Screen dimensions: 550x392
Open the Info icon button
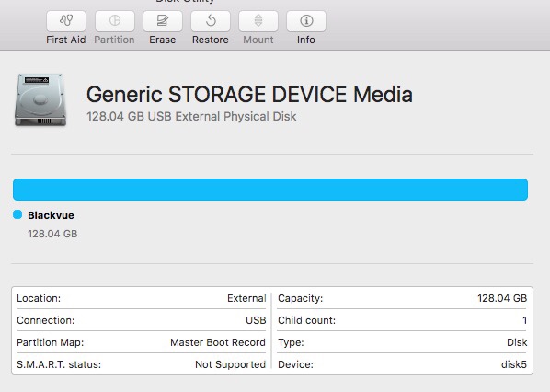coord(306,21)
